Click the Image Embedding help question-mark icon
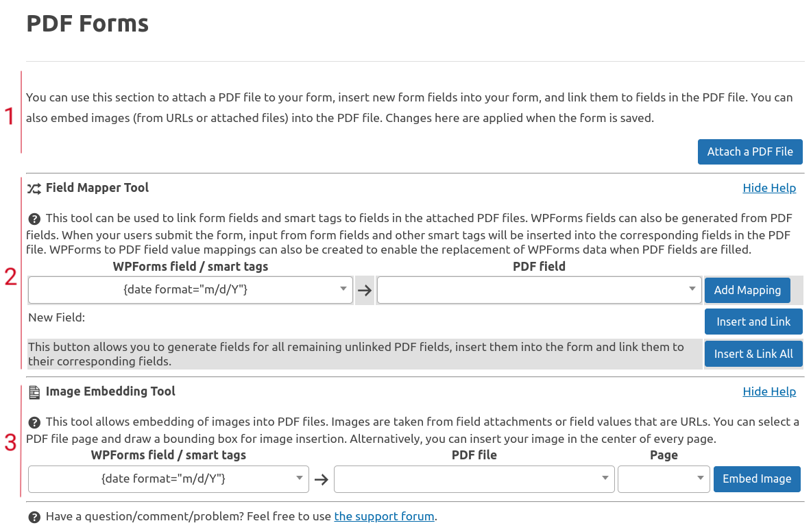 (x=34, y=422)
